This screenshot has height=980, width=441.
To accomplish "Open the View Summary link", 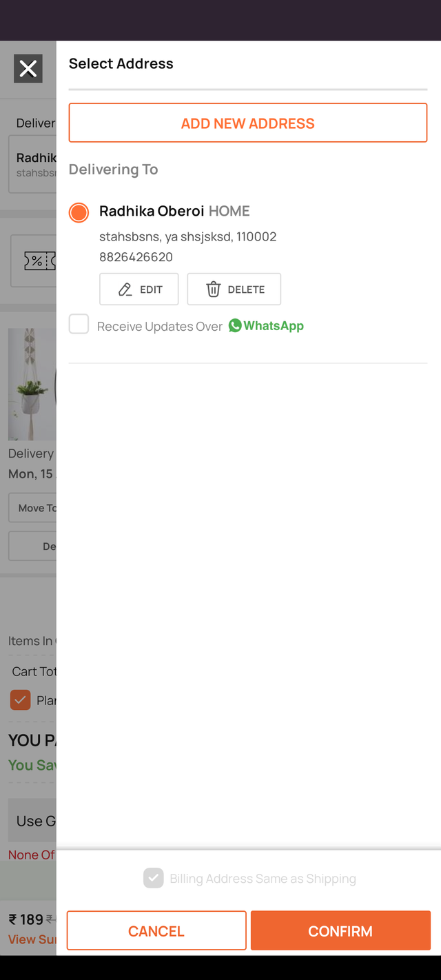I will coord(32,939).
